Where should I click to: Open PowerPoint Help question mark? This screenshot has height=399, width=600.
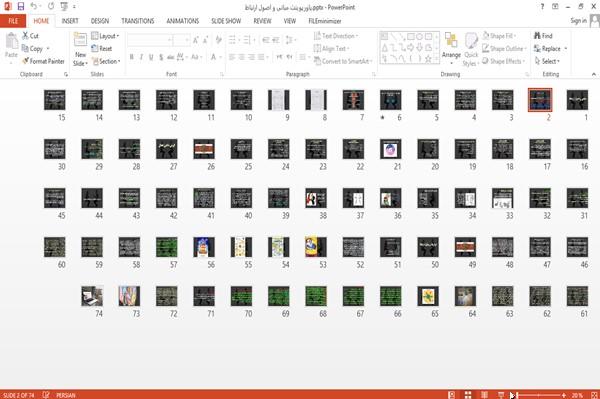coord(542,7)
